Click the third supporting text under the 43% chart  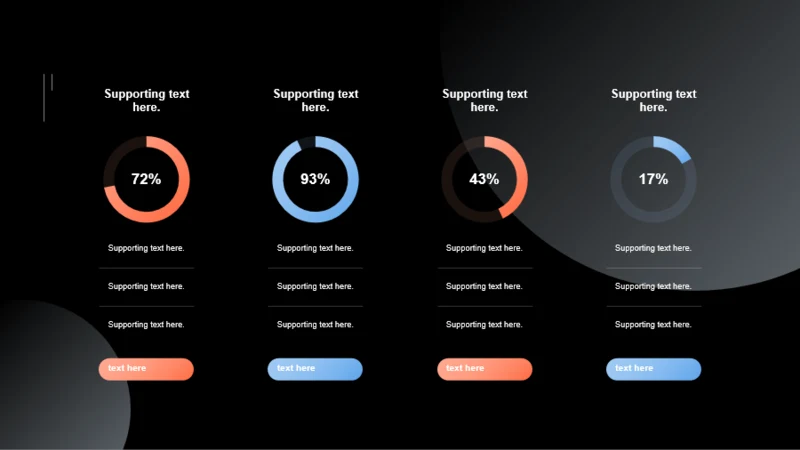pos(484,324)
